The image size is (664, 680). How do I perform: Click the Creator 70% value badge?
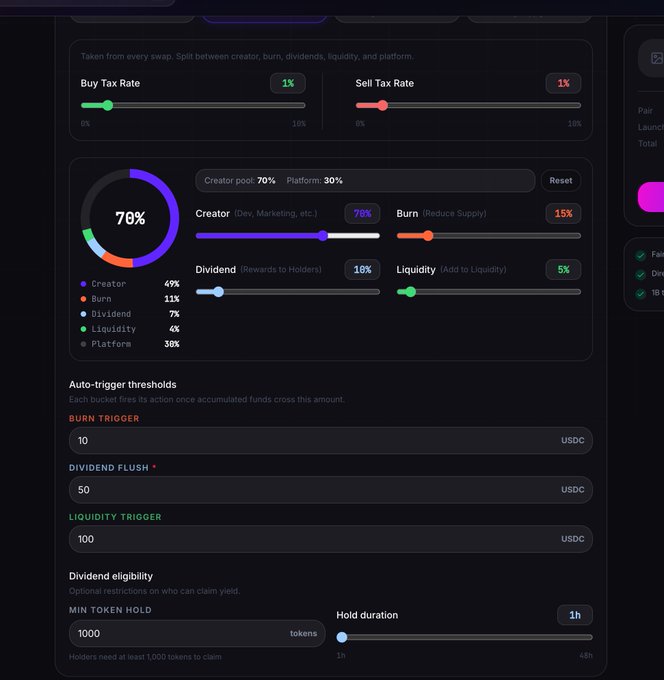click(x=362, y=213)
